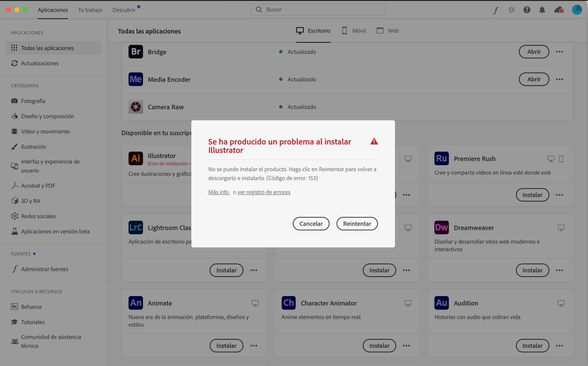Open more options for Media Encoder

[560, 79]
